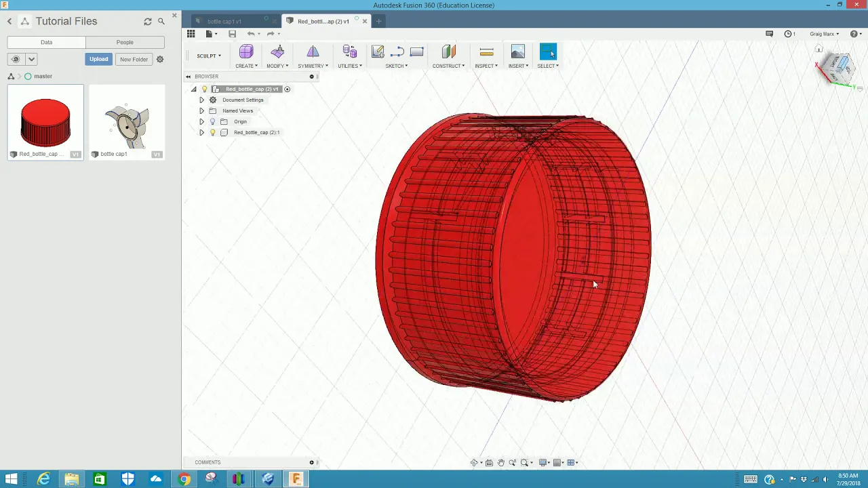This screenshot has height=488, width=868.
Task: Click the New Folder button
Action: point(134,60)
